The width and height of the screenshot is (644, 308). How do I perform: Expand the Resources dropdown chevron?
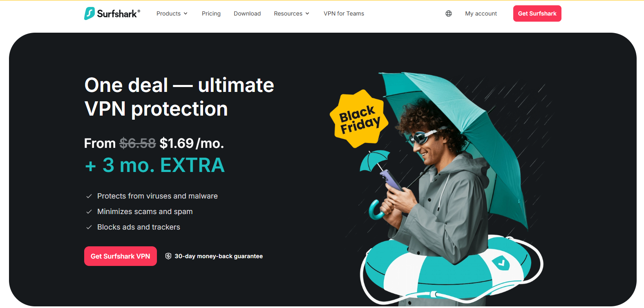coord(307,13)
